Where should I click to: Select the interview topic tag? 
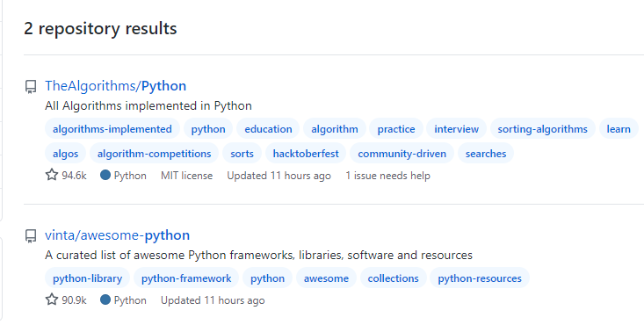(456, 129)
